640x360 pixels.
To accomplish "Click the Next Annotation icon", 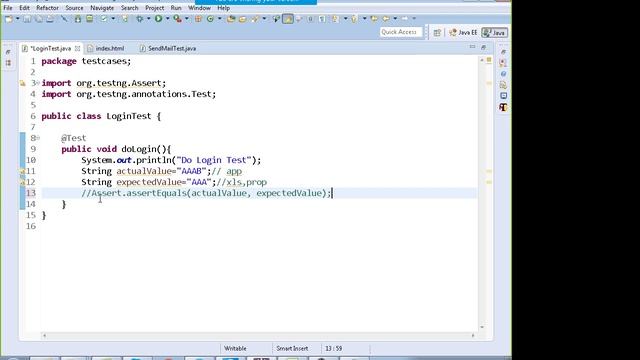I will (x=336, y=19).
